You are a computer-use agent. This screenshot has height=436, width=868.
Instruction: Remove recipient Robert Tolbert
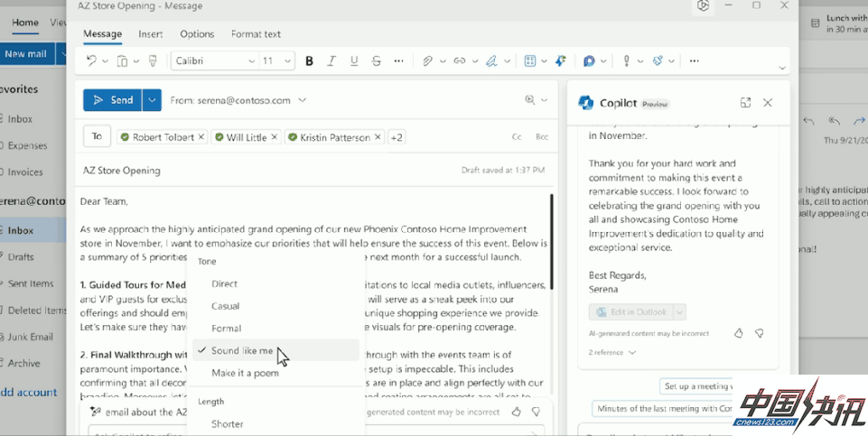point(201,136)
